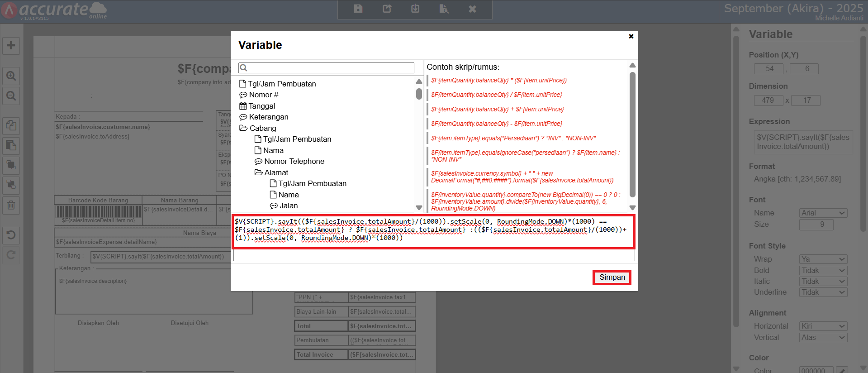Click the first example formula with balanceQty multiplication

(498, 81)
